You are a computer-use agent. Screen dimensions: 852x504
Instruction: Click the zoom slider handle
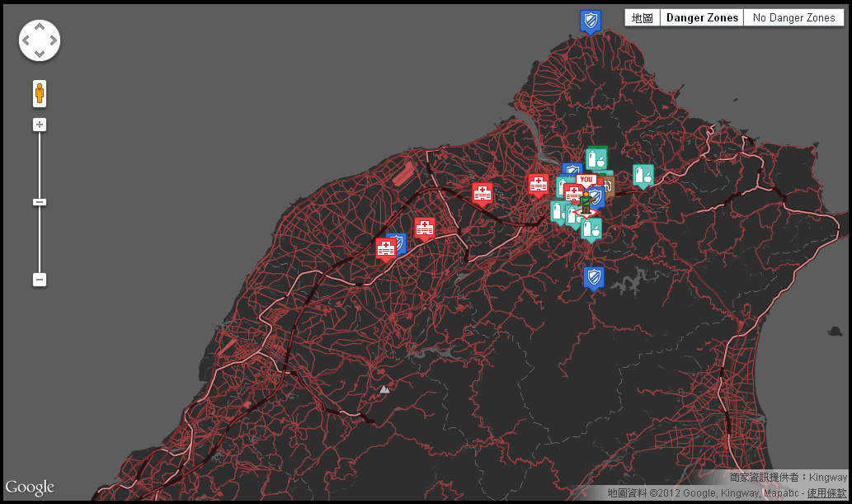pyautogui.click(x=40, y=202)
